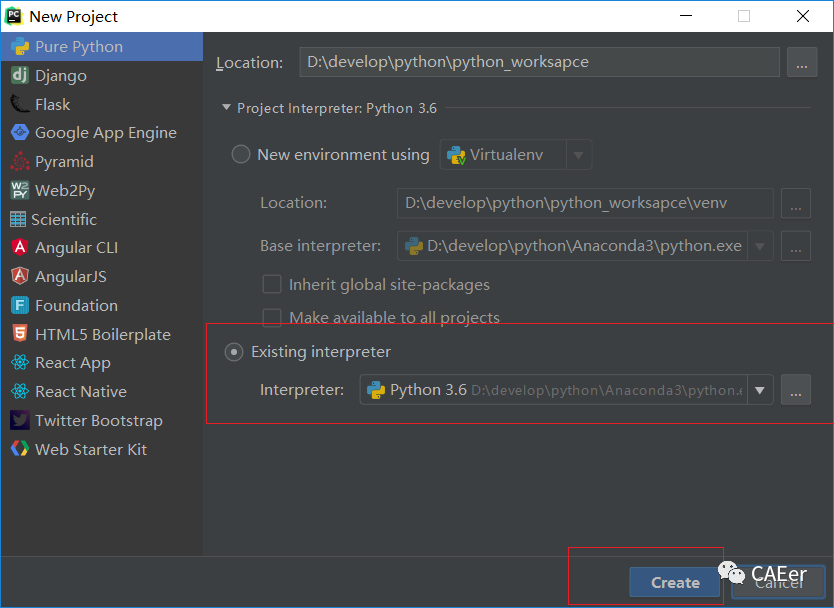This screenshot has width=834, height=608.
Task: Open the Interpreter Python 3.6 dropdown arrow
Action: (760, 390)
